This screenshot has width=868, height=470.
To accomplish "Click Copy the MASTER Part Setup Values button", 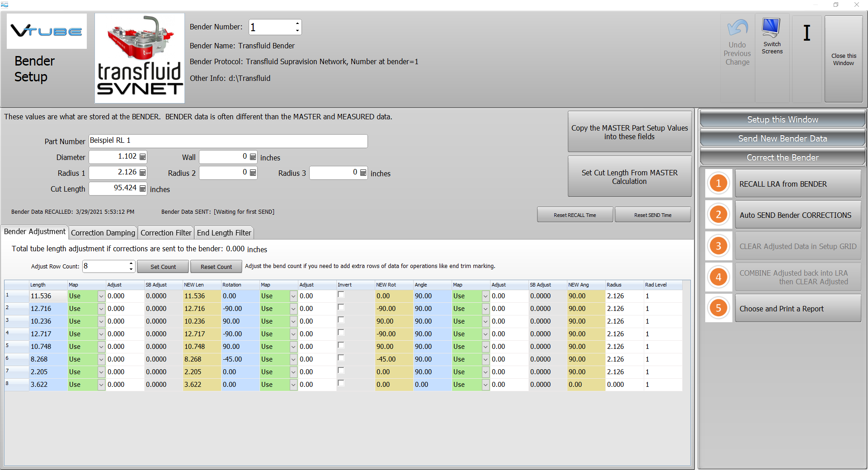I will [629, 132].
